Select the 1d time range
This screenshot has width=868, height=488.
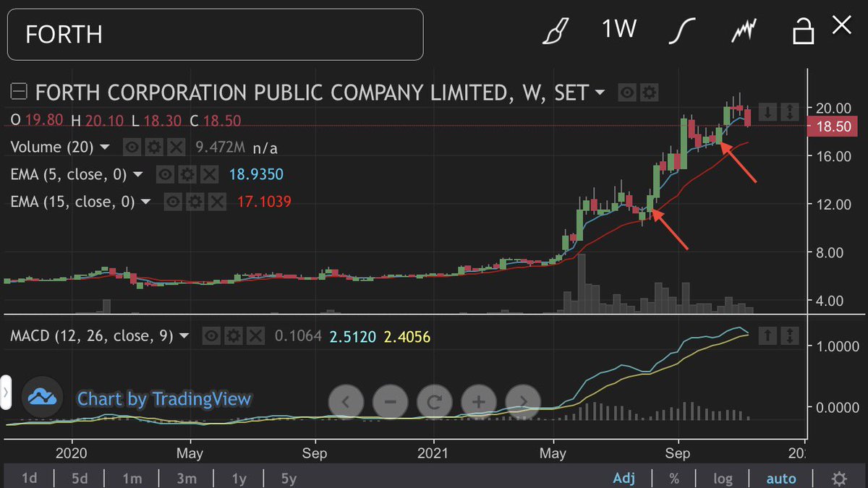pyautogui.click(x=30, y=478)
